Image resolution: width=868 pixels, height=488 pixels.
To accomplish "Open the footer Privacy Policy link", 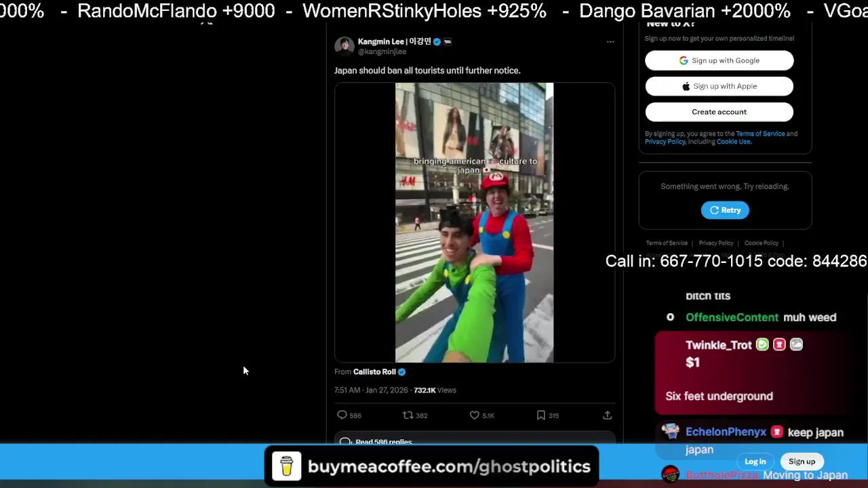I will [x=716, y=243].
